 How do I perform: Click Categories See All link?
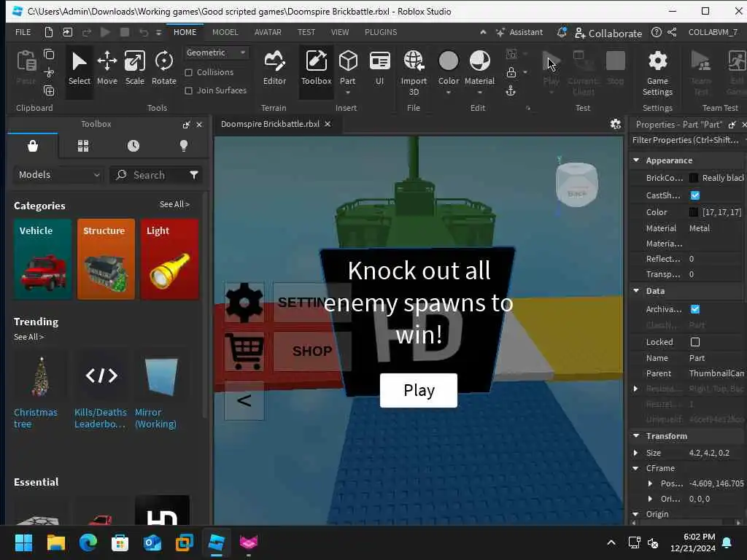click(x=174, y=204)
